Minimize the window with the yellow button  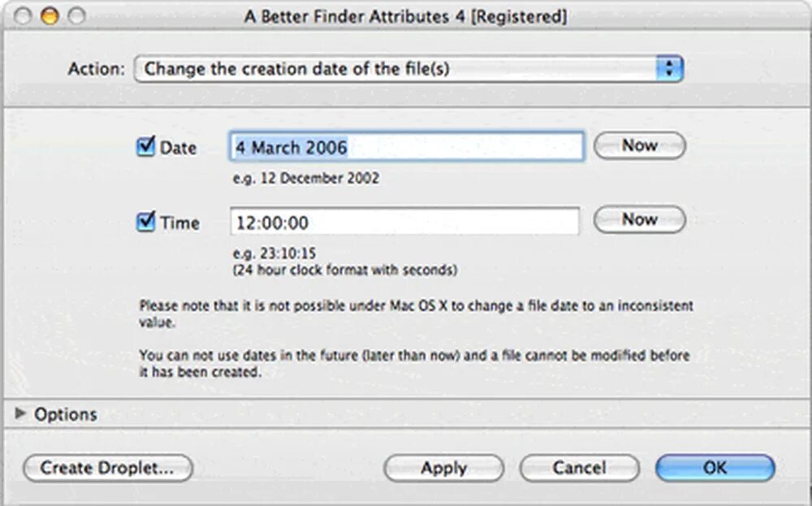pos(50,16)
